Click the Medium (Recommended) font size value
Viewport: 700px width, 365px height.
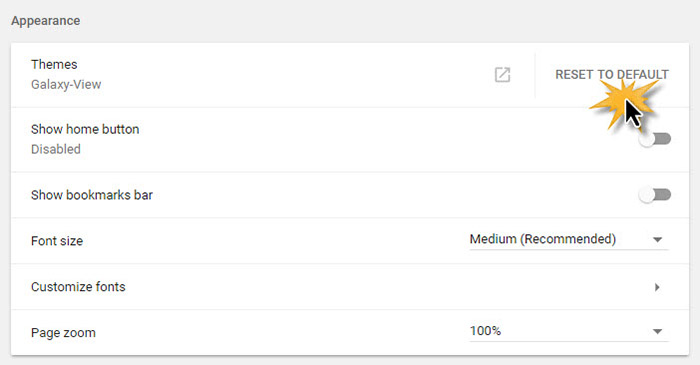click(542, 239)
